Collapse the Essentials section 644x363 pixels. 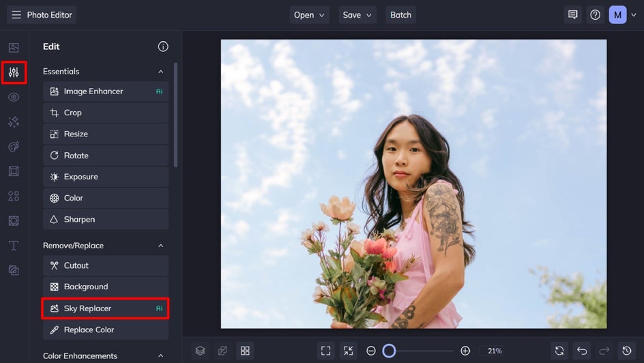click(x=160, y=72)
